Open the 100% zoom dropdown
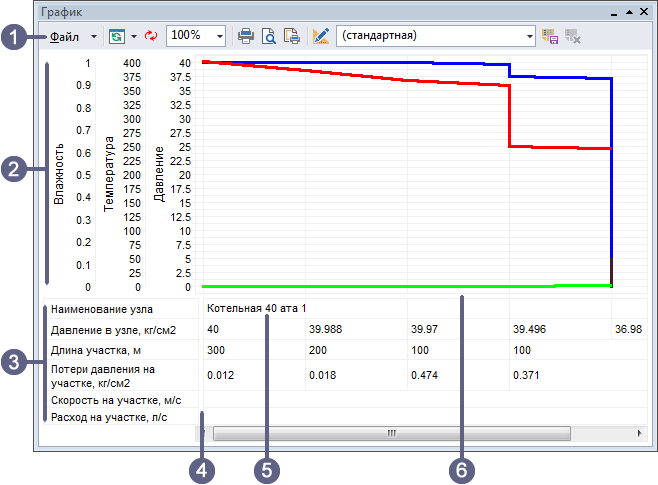The width and height of the screenshot is (658, 485). click(219, 36)
